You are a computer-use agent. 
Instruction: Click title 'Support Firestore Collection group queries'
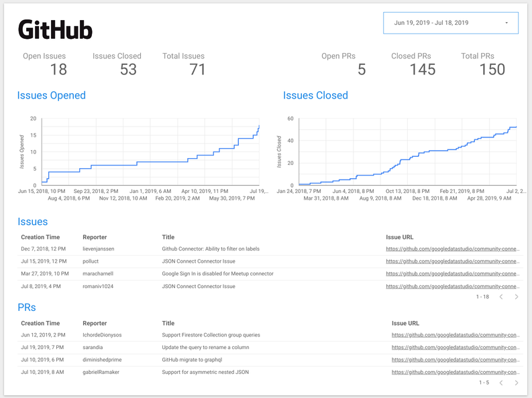211,335
